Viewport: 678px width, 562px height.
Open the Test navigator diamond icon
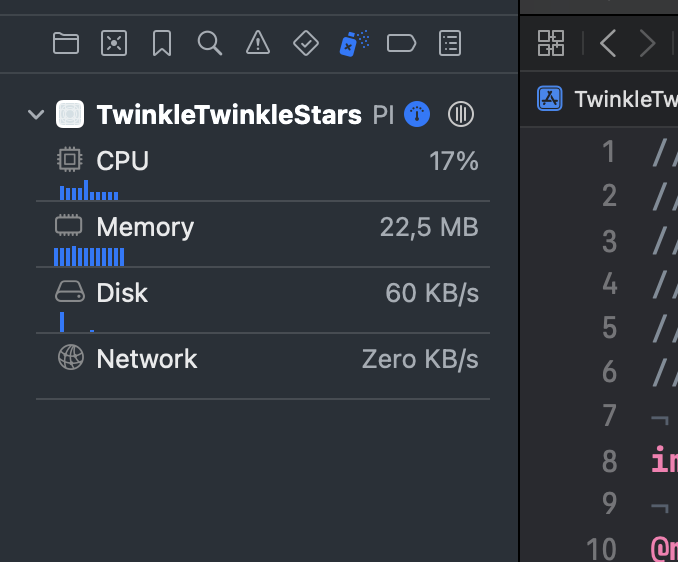click(x=306, y=42)
